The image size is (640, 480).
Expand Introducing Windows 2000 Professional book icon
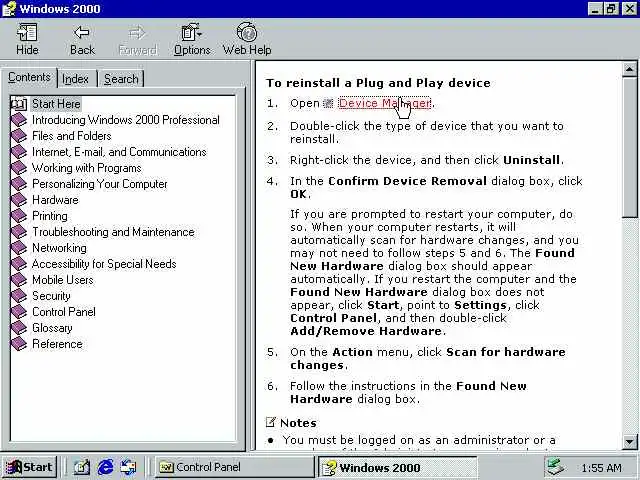[18, 120]
